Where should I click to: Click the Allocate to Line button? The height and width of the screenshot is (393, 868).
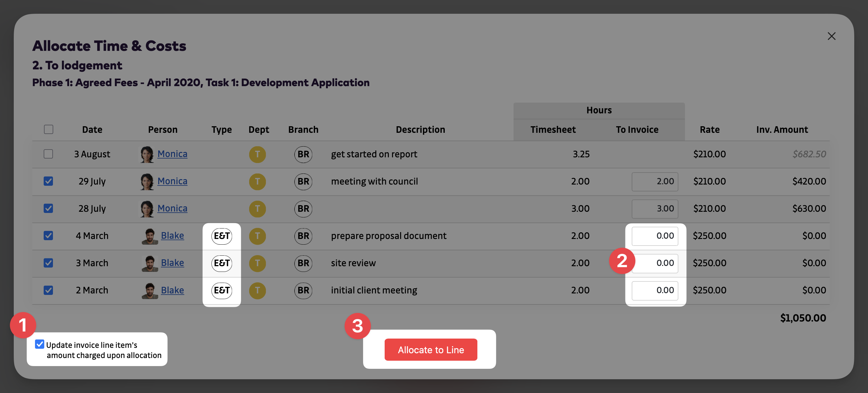(x=430, y=350)
